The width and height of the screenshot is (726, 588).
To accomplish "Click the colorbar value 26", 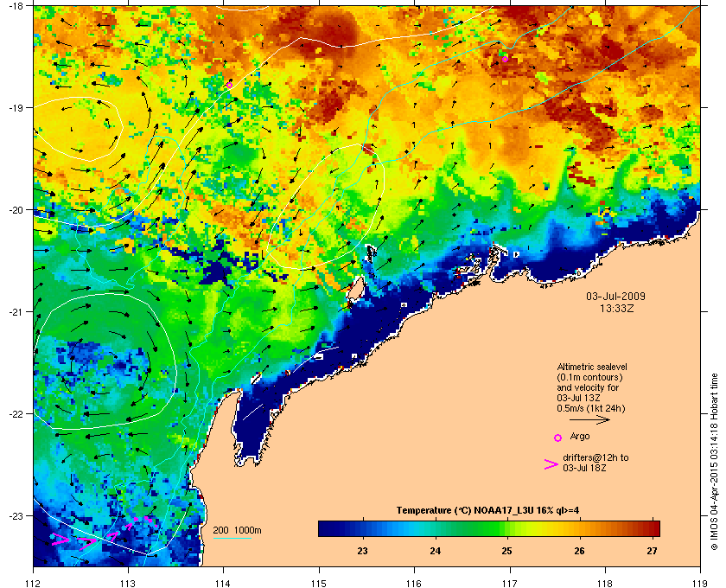I will point(579,551).
